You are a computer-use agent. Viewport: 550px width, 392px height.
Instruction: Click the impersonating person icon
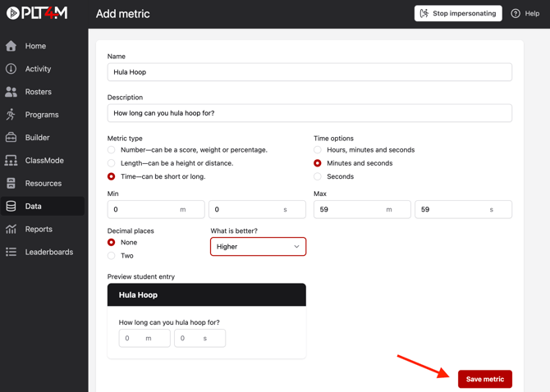pos(424,13)
